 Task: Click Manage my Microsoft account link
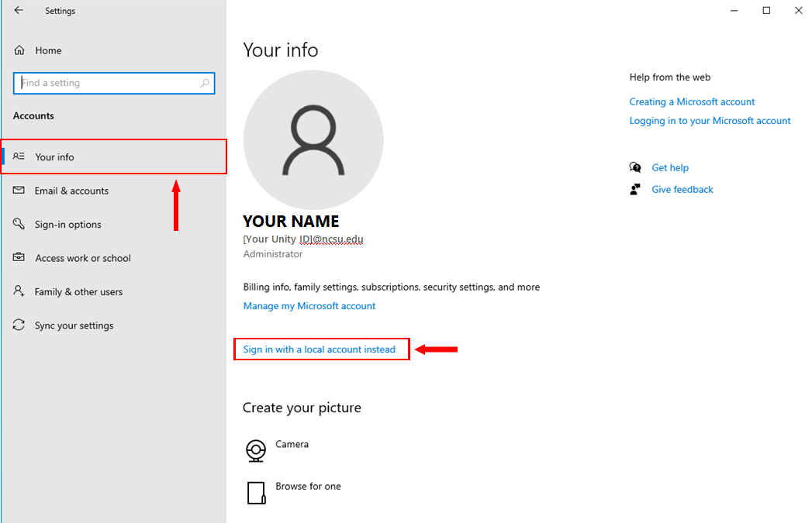point(309,306)
